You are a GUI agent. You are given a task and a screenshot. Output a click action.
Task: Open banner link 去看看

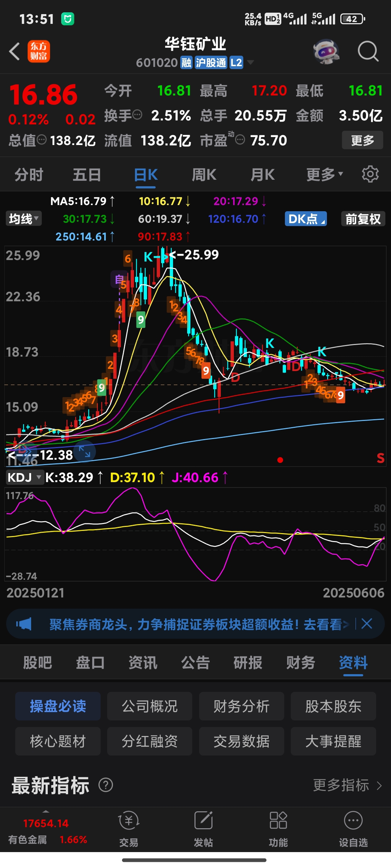tap(326, 624)
